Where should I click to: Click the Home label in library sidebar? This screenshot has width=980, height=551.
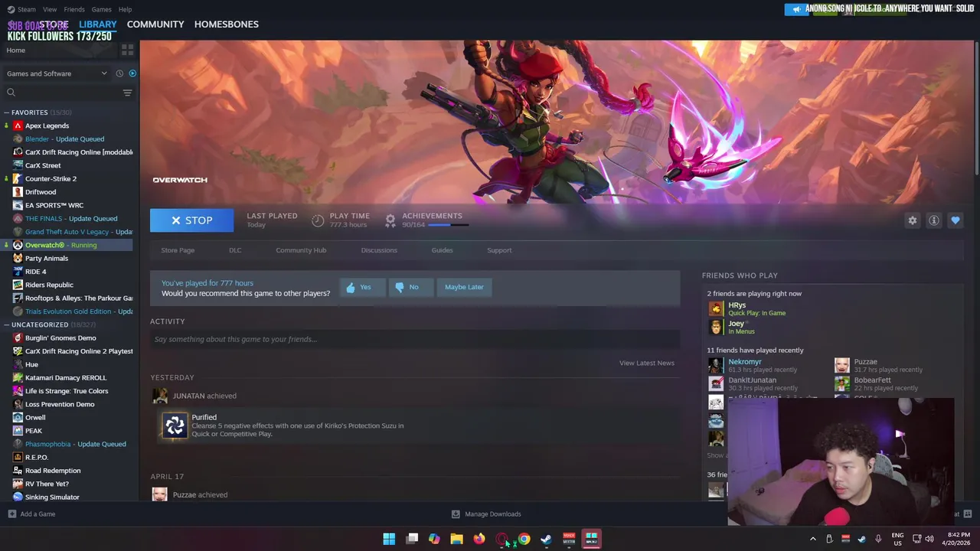click(x=15, y=50)
